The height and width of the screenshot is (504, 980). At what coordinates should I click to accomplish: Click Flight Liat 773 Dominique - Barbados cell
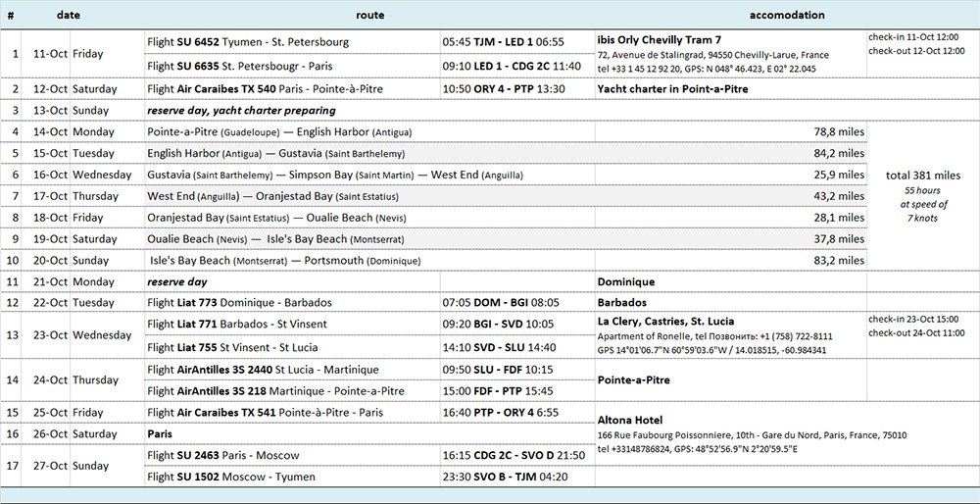(292, 303)
